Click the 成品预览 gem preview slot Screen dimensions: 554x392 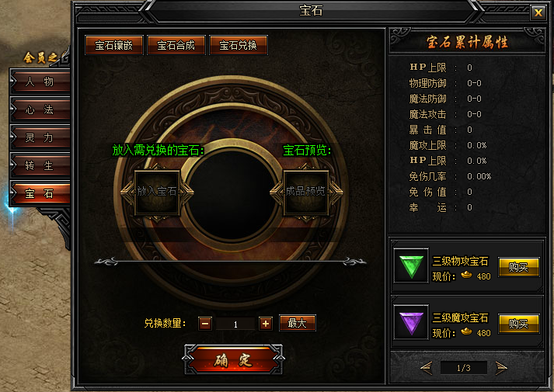[x=306, y=192]
